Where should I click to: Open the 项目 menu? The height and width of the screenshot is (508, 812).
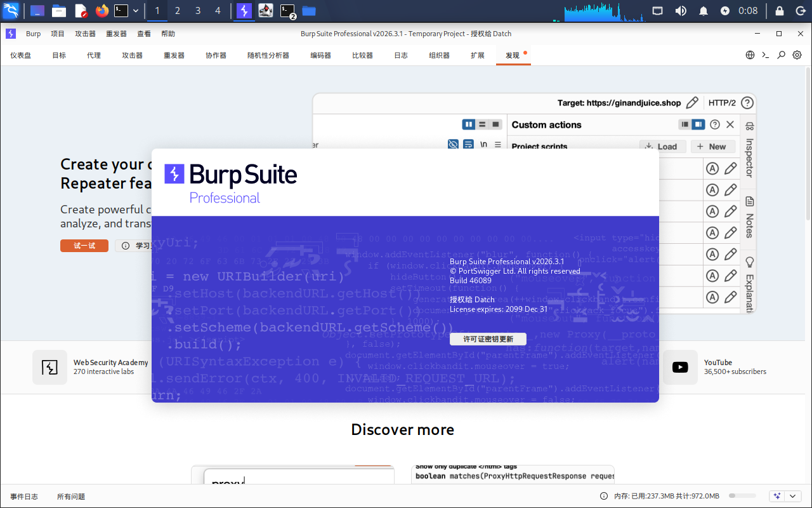click(58, 34)
